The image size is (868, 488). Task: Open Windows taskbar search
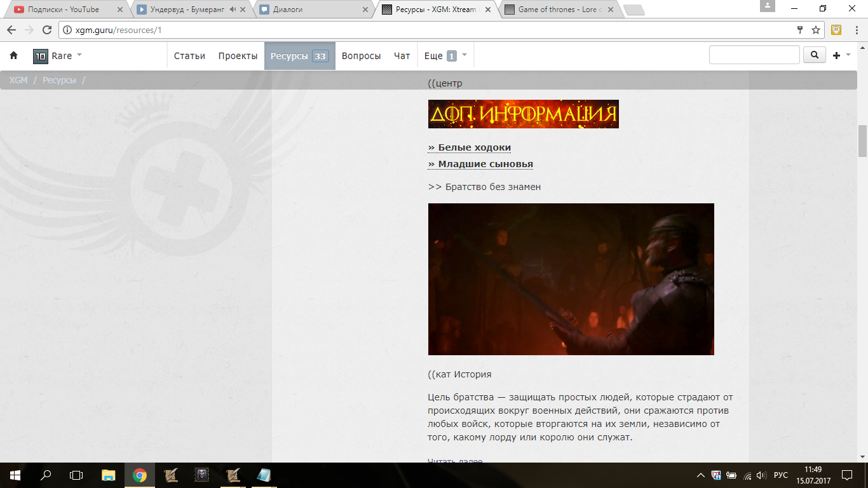[x=46, y=475]
